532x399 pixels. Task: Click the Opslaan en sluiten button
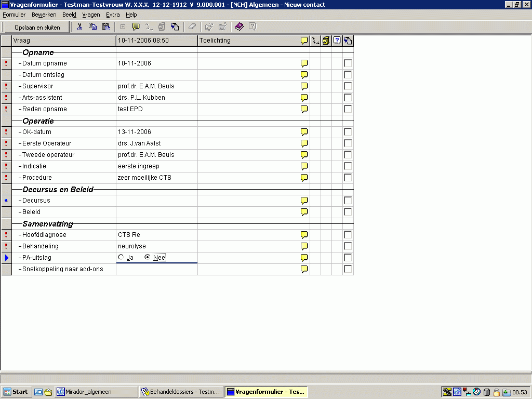pos(37,27)
